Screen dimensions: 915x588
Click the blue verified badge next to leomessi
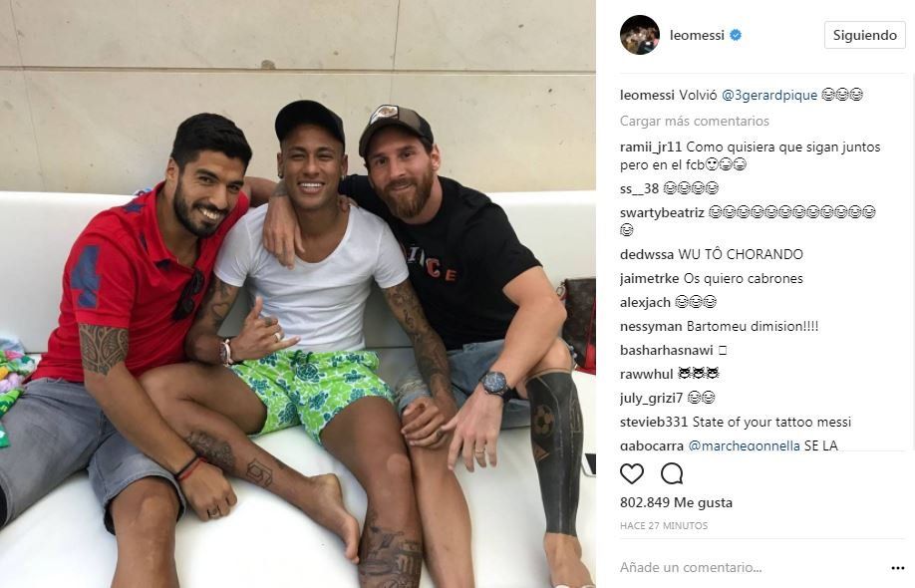(x=736, y=35)
